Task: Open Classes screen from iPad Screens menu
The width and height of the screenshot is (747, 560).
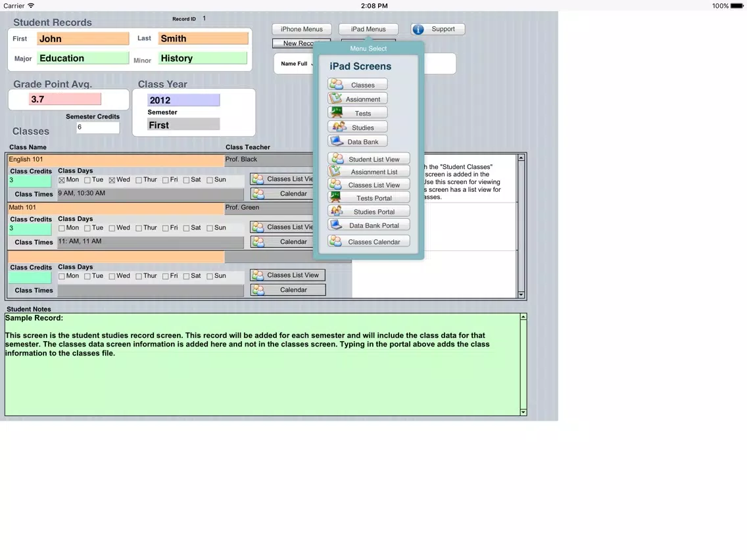Action: pyautogui.click(x=357, y=85)
